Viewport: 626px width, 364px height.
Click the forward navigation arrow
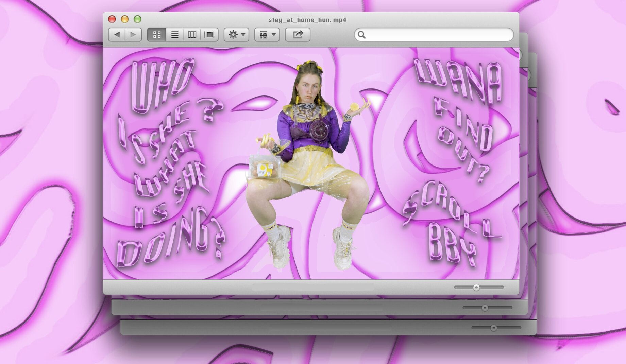tap(133, 35)
